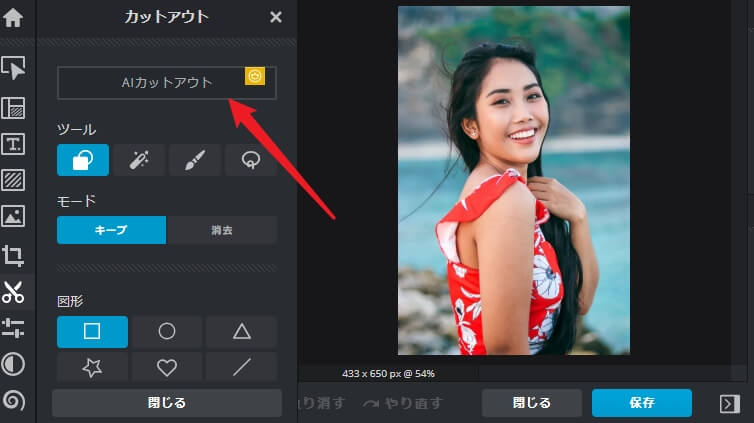Image resolution: width=754 pixels, height=423 pixels.
Task: Click the yellow premium badge icon
Action: 255,76
